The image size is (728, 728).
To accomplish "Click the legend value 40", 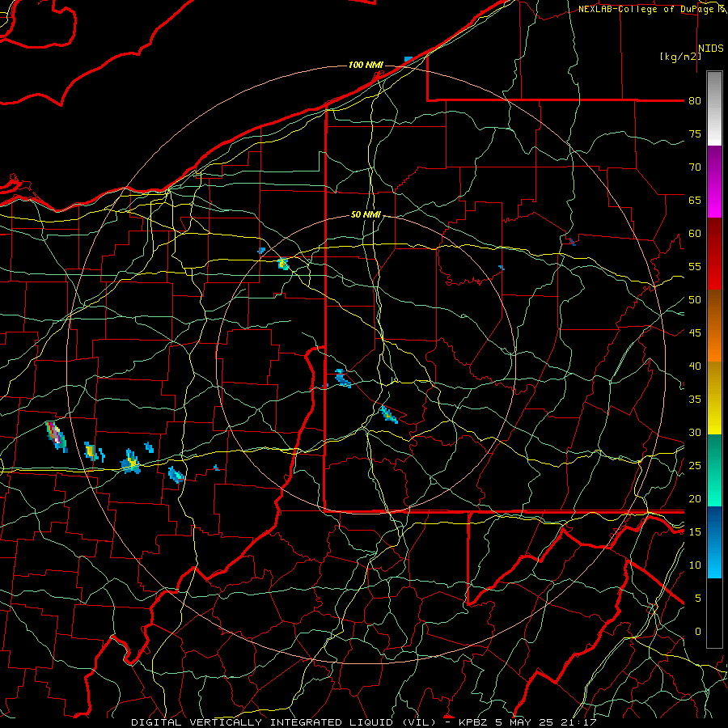I will click(695, 366).
